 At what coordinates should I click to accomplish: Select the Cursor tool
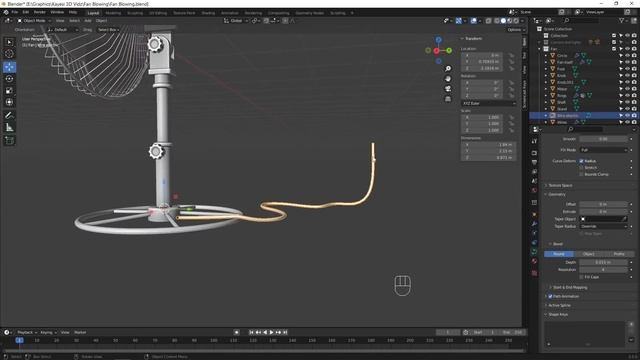tap(9, 53)
